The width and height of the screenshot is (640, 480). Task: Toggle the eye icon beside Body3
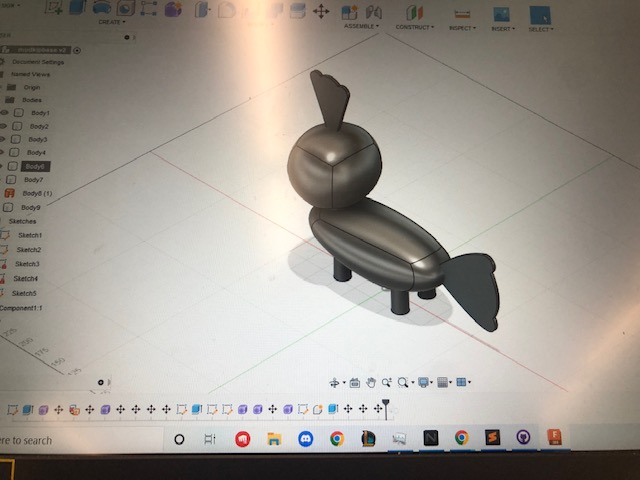(x=2, y=139)
